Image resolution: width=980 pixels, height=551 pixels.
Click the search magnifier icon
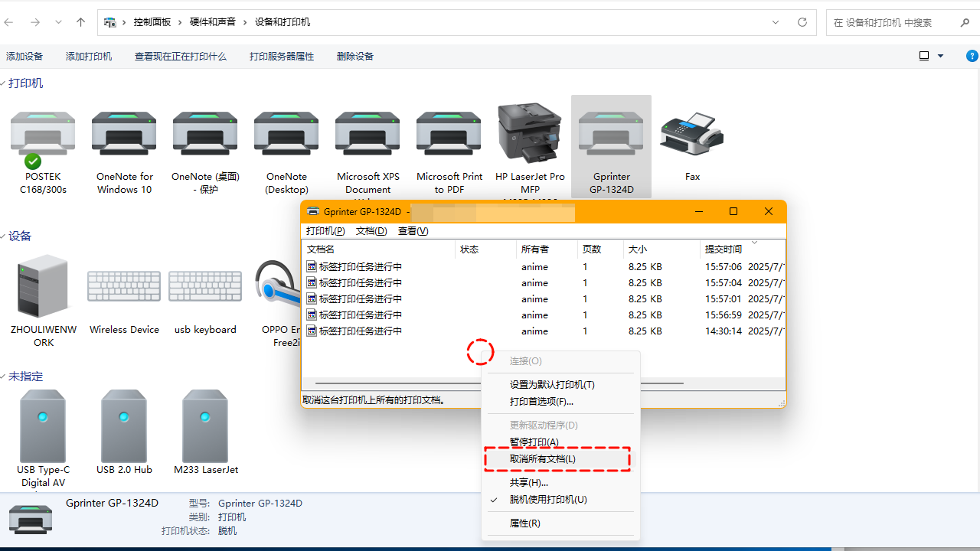click(965, 22)
